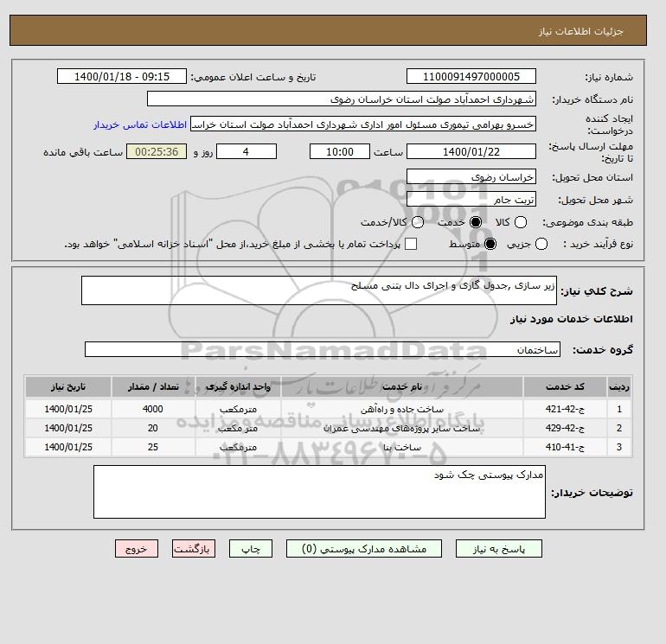
Task: Click ساخت سایر پروژه‌های مهندسی عمران cell
Action: point(402,428)
